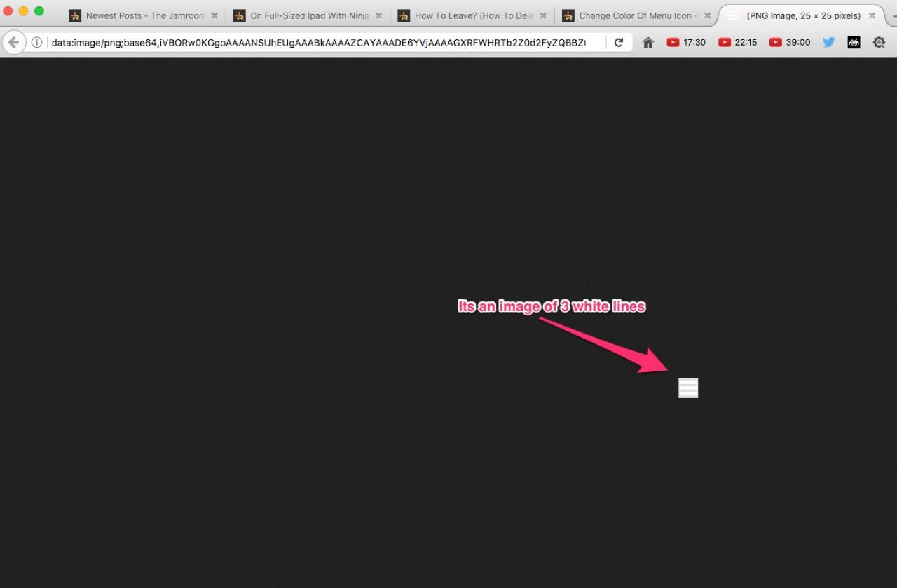Viewport: 897px width, 588px height.
Task: Open the YouTube bookmark labeled 39:00
Action: pos(789,43)
